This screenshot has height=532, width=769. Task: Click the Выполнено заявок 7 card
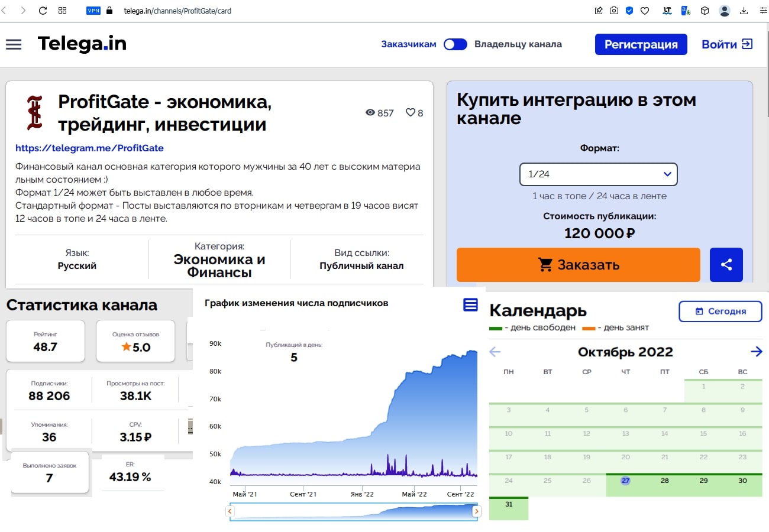tap(50, 472)
